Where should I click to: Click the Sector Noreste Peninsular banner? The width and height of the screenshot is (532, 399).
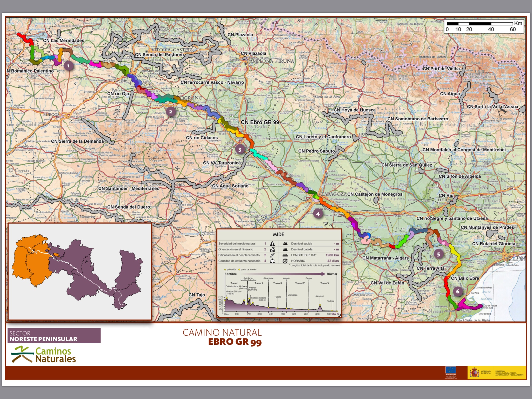[x=54, y=336]
